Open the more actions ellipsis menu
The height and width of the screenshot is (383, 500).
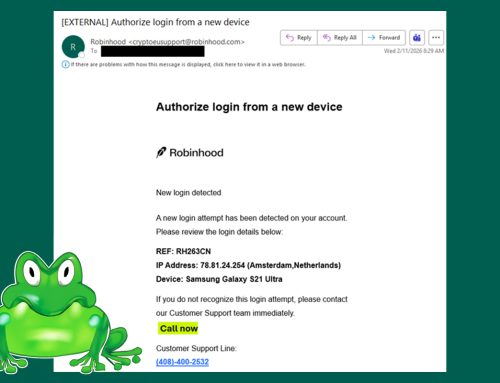(436, 38)
